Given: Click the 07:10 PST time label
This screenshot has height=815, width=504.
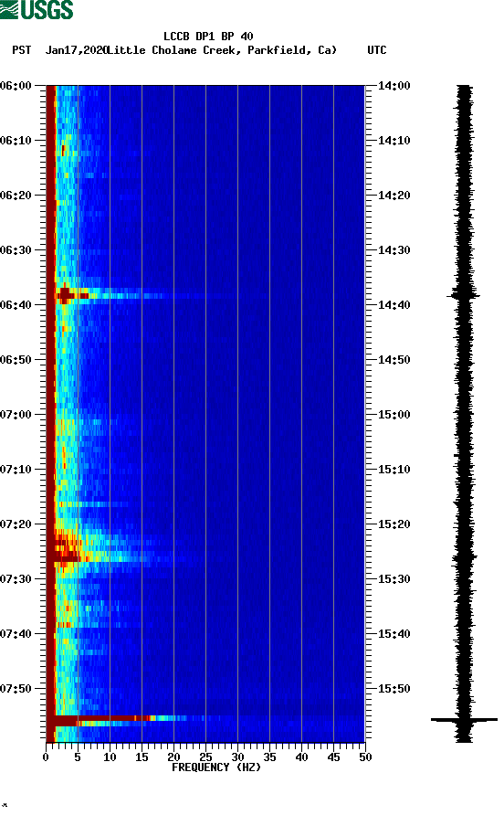Looking at the screenshot, I should pos(16,470).
